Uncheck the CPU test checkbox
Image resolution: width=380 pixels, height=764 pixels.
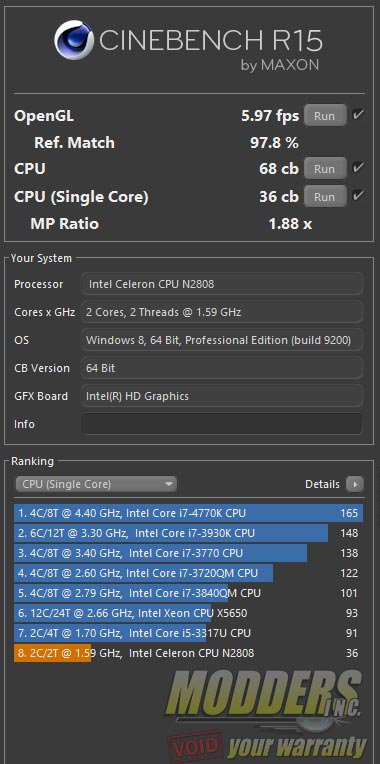click(358, 168)
